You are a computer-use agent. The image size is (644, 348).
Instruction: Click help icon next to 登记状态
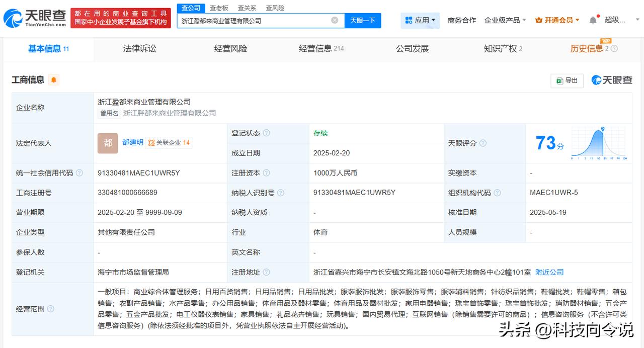[x=266, y=133]
